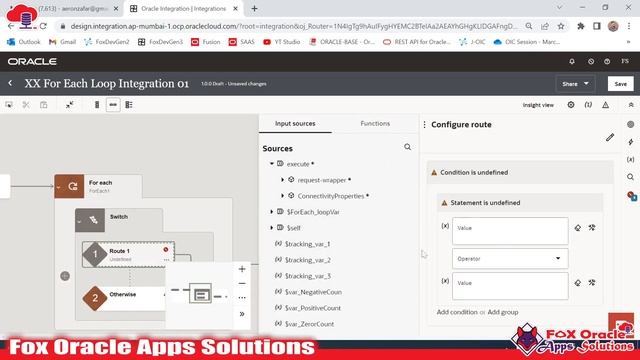Viewport: 640px width, 360px height.
Task: Open the Operator dropdown
Action: 510,258
